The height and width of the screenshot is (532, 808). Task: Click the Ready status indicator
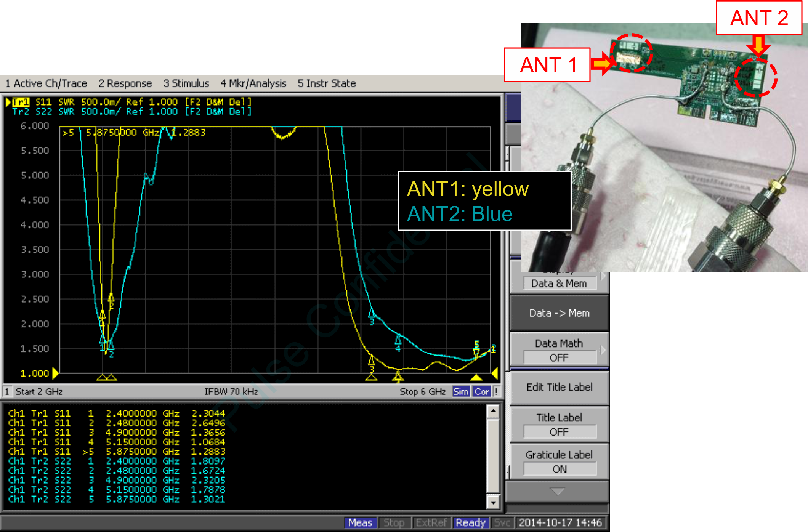471,522
